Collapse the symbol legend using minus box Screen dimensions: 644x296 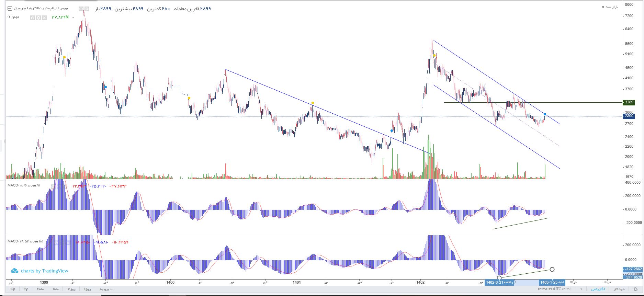(10, 8)
